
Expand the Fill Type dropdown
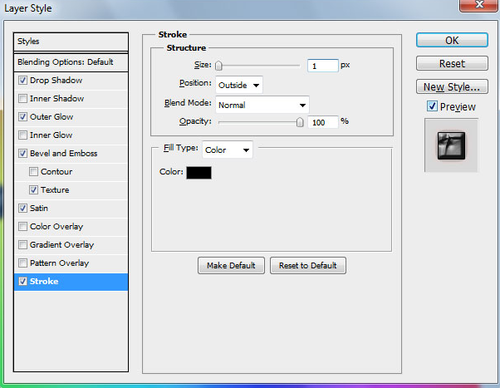pyautogui.click(x=227, y=150)
